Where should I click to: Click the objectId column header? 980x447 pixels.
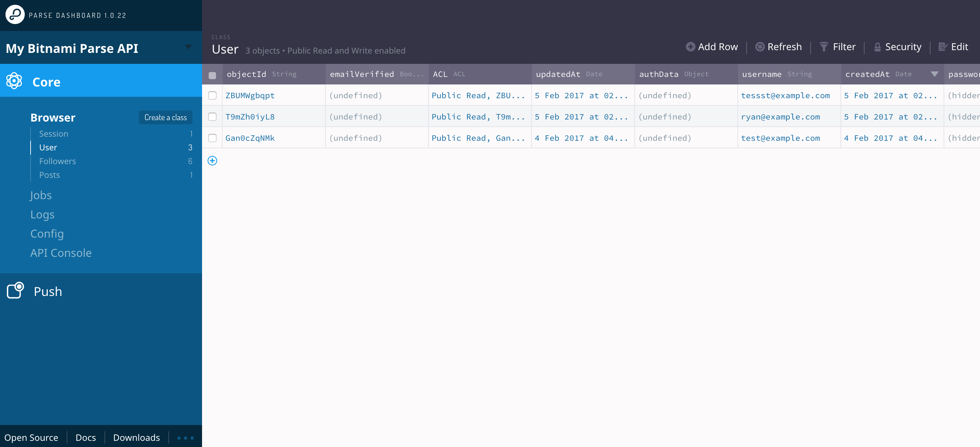point(274,74)
